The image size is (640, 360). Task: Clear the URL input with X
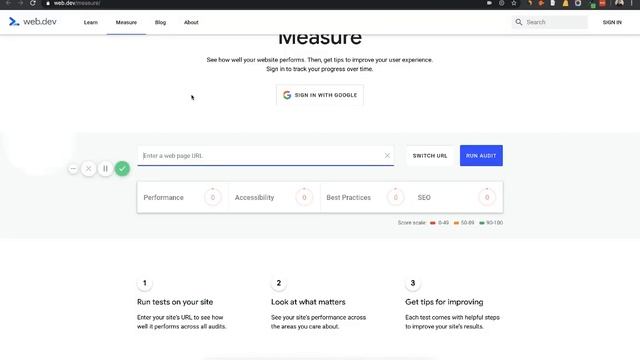pos(387,156)
